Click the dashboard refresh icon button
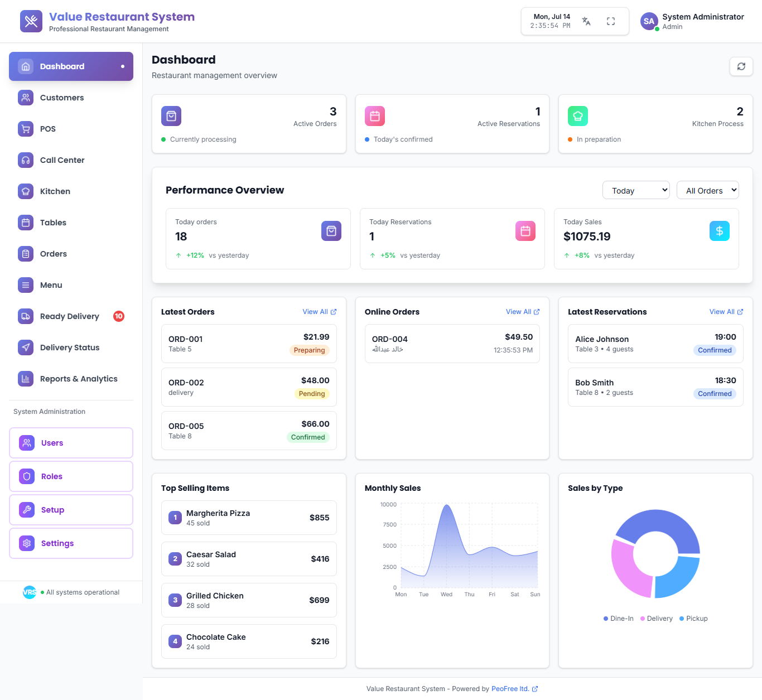The width and height of the screenshot is (762, 700). coord(741,66)
